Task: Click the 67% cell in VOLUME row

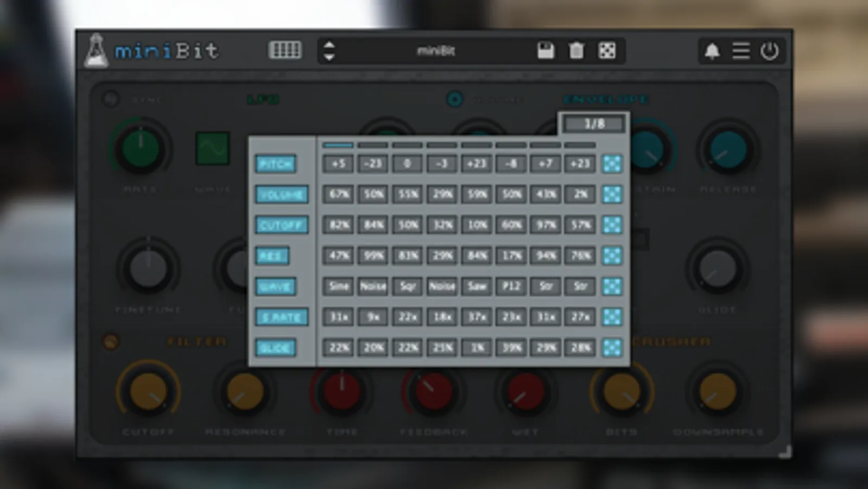Action: tap(339, 195)
